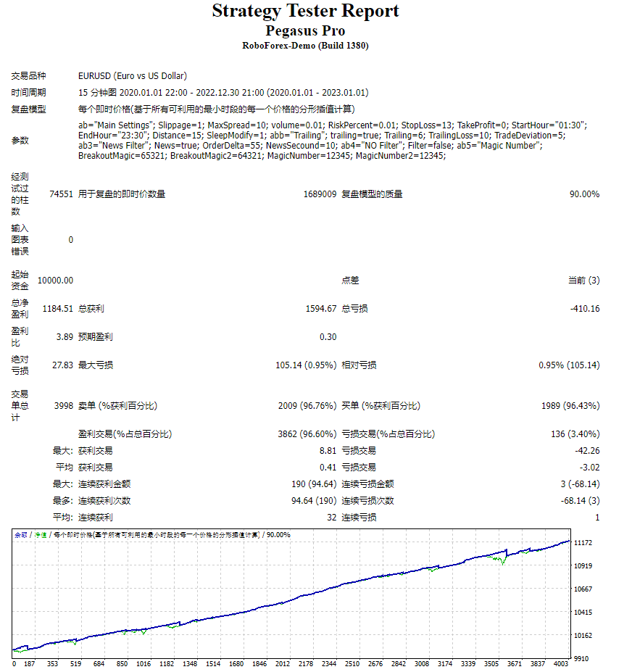Screen dimensions: 632x672
Task: Click the '盈利交易(%占总百分比)' label
Action: pyautogui.click(x=125, y=434)
